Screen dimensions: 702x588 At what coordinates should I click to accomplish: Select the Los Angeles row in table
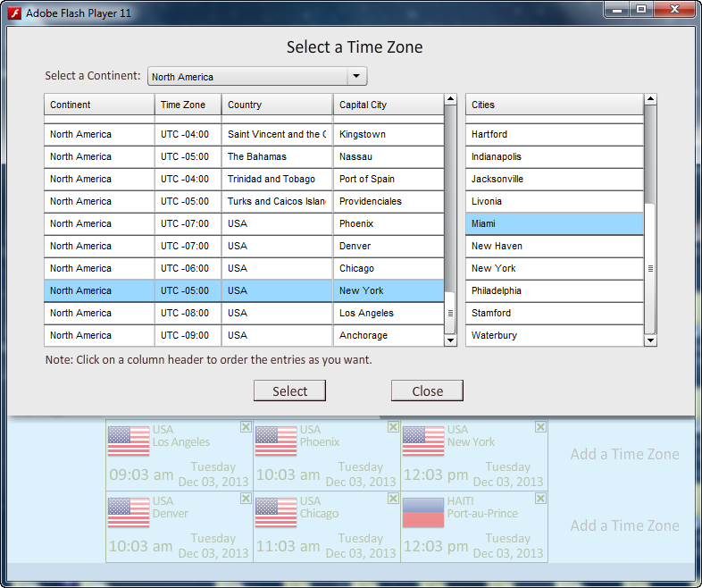(x=243, y=313)
